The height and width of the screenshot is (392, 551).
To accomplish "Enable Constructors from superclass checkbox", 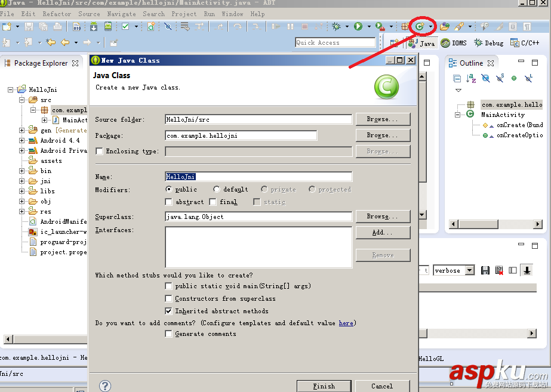I will tap(169, 298).
